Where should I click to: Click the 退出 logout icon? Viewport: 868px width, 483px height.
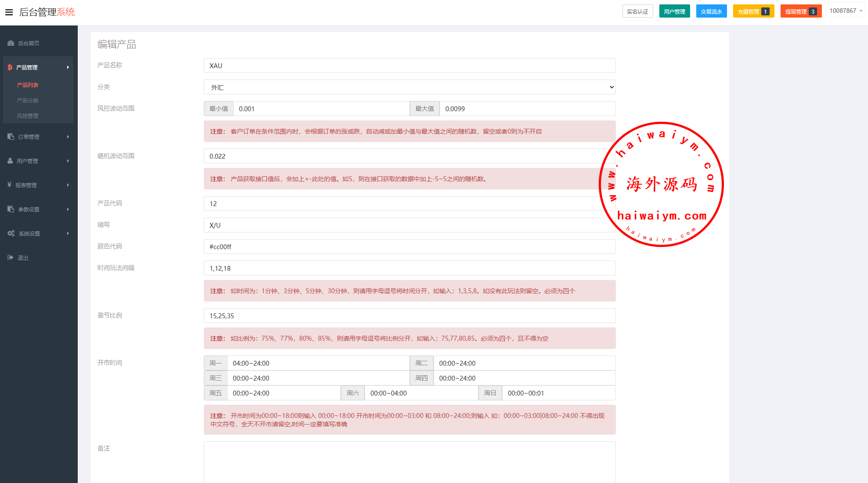tap(10, 258)
